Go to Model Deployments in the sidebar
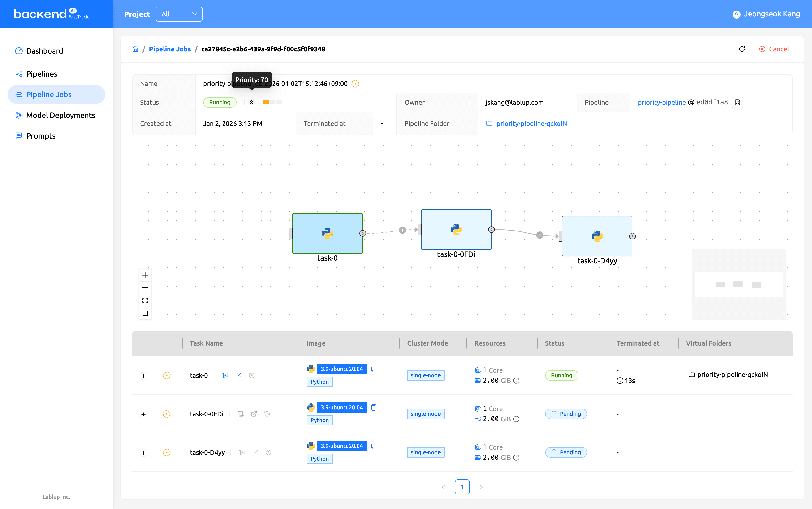 tap(61, 115)
